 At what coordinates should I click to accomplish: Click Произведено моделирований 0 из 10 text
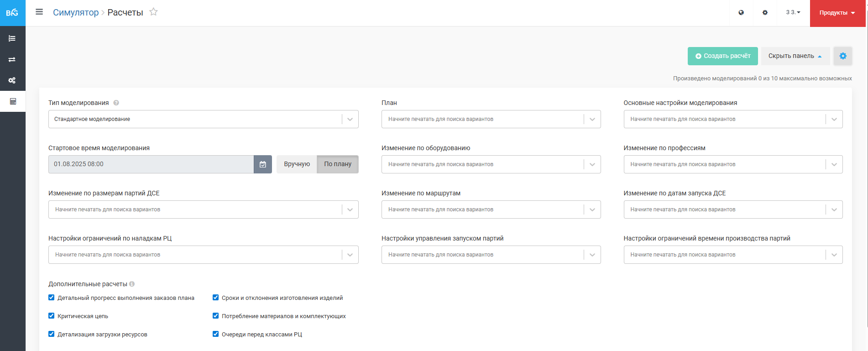(x=763, y=79)
